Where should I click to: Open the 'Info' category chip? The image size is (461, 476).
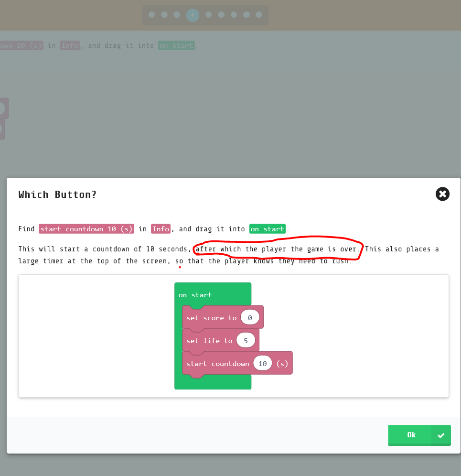[x=161, y=228]
